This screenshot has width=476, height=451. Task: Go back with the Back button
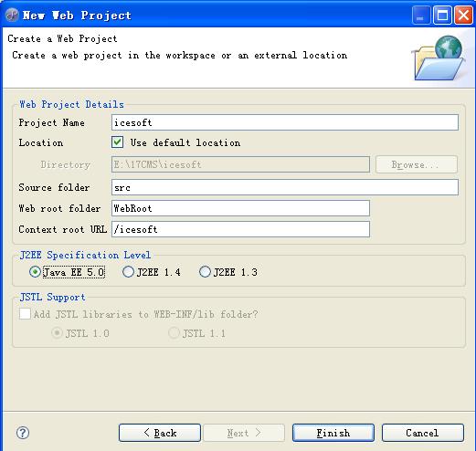pos(160,433)
